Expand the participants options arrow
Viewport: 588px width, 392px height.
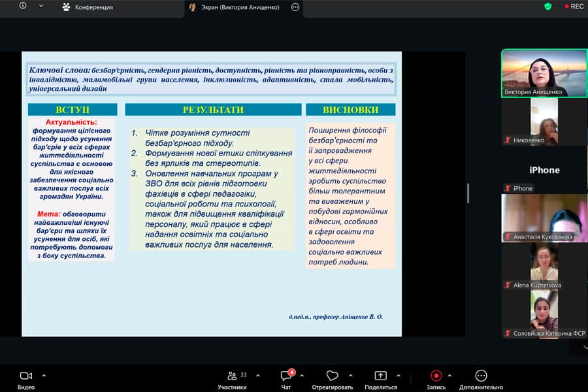coord(258,375)
